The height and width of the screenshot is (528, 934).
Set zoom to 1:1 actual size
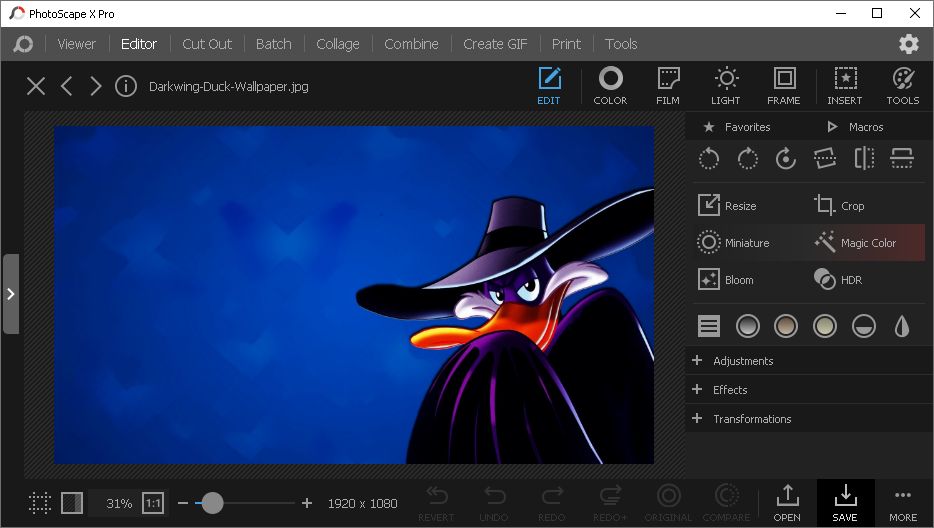[x=153, y=503]
